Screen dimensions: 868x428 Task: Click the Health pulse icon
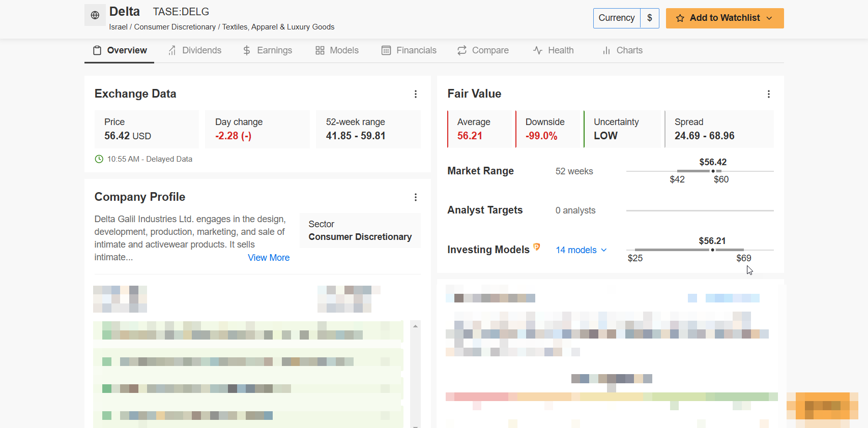pos(538,50)
